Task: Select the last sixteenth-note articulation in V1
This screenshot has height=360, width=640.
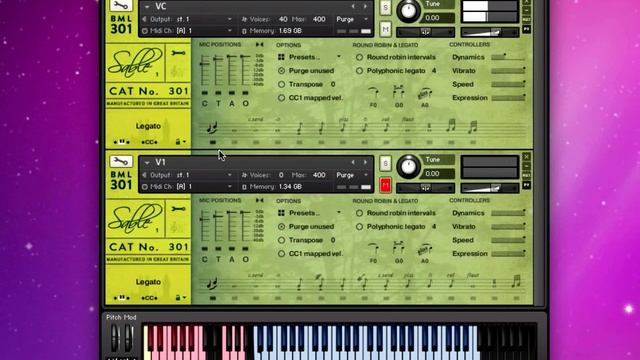Action: (x=516, y=281)
